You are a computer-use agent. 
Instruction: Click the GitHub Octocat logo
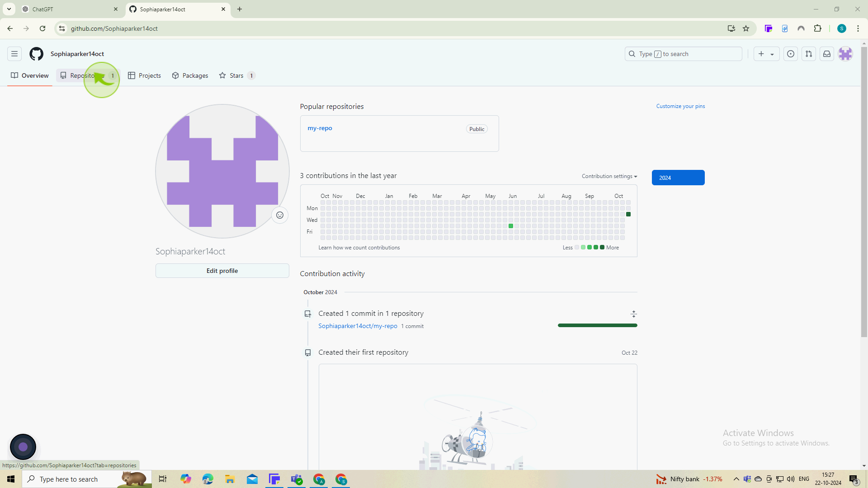36,54
